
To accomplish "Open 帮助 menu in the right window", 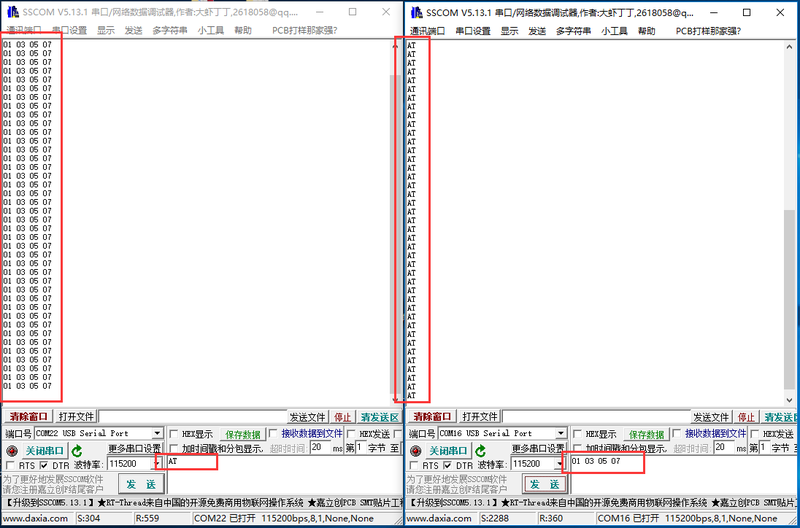I will [x=646, y=31].
